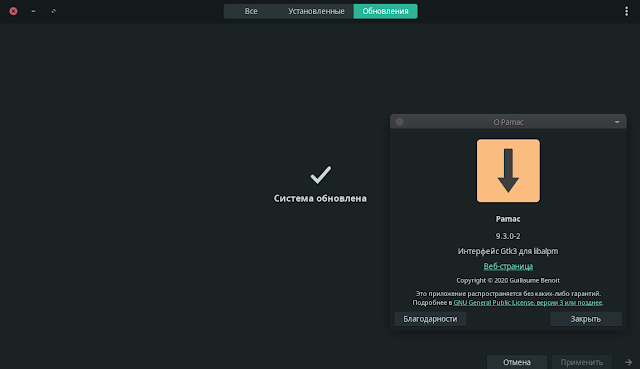Collapse the О Pamac dialog via titlebar arrow

[x=617, y=122]
